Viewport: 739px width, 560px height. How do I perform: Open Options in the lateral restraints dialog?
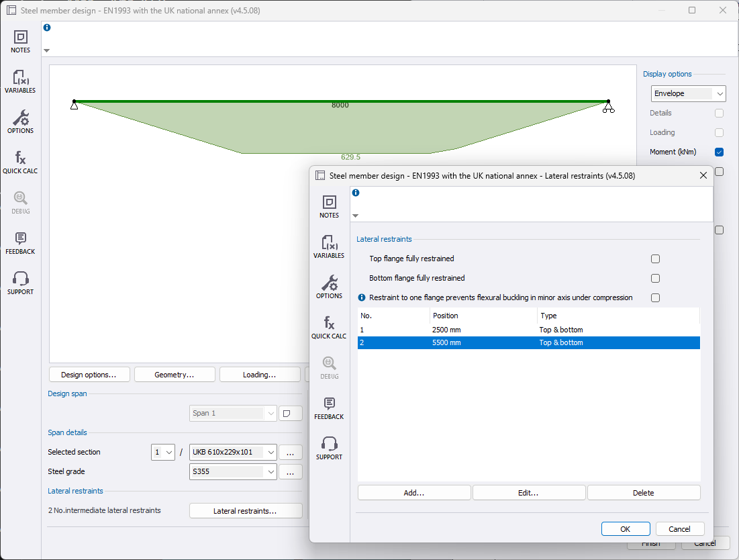329,287
